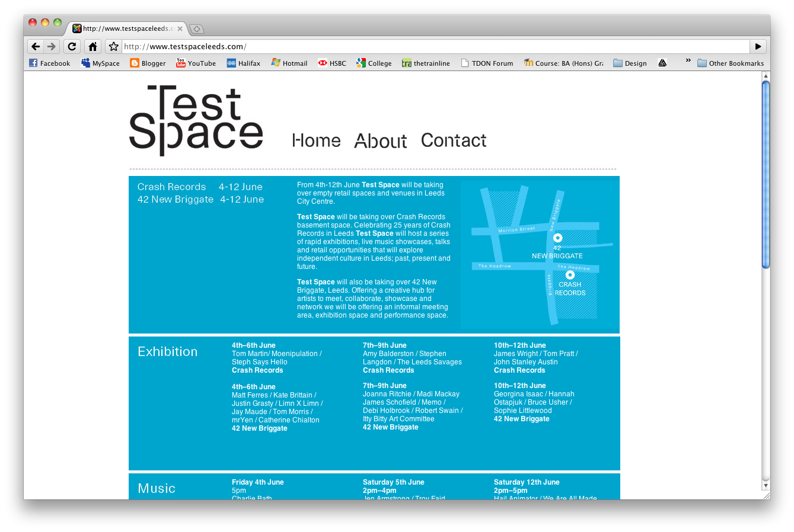This screenshot has width=794, height=532.
Task: Open the About page link
Action: pos(381,140)
